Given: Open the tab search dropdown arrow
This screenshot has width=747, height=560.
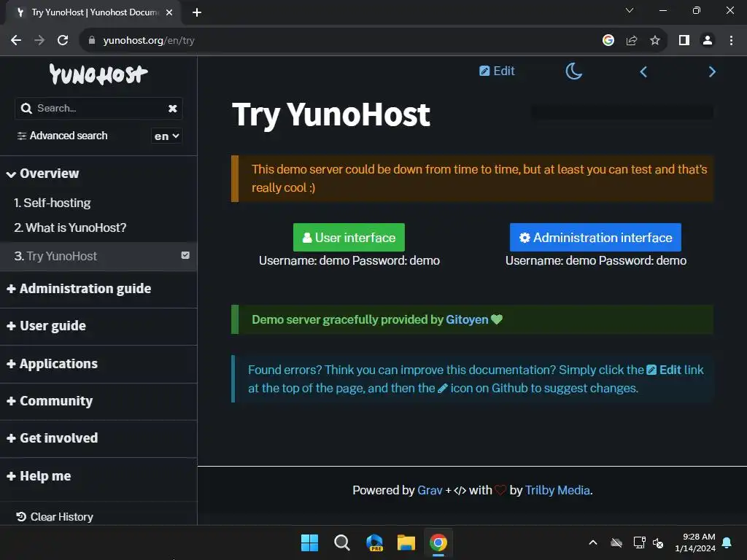Looking at the screenshot, I should [x=630, y=10].
